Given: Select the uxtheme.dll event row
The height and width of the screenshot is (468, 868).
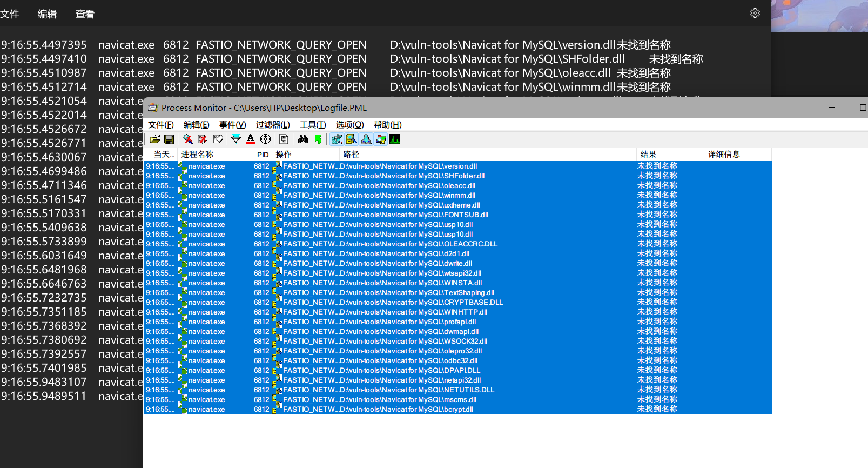Looking at the screenshot, I should (x=457, y=205).
